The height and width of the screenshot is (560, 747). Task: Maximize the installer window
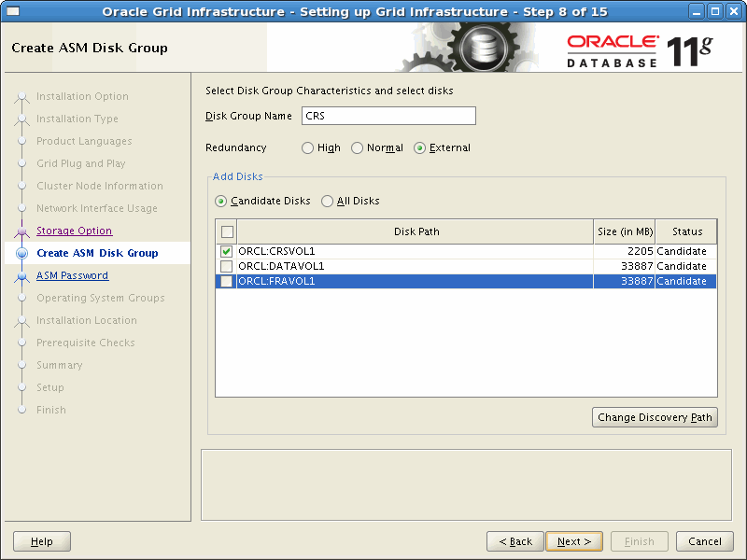click(714, 11)
